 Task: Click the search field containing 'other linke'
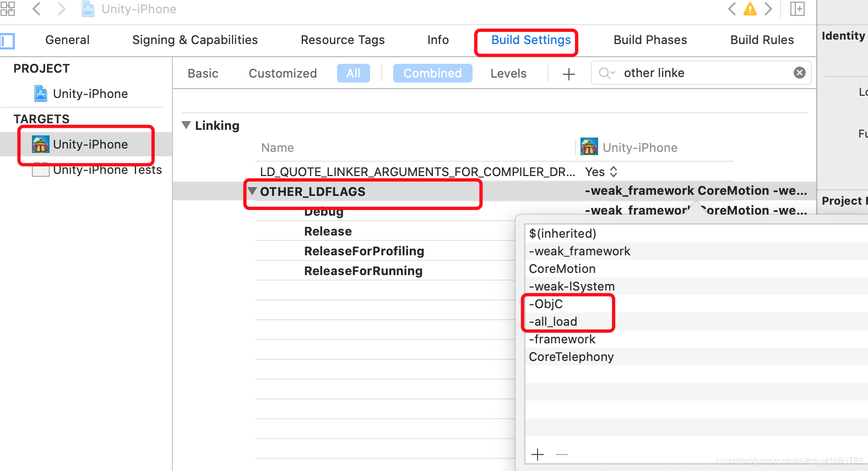(701, 73)
